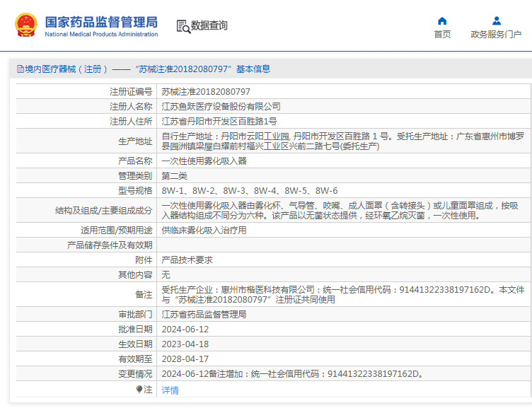Click the 管理类别 row label
The image size is (532, 408).
pyautogui.click(x=135, y=175)
